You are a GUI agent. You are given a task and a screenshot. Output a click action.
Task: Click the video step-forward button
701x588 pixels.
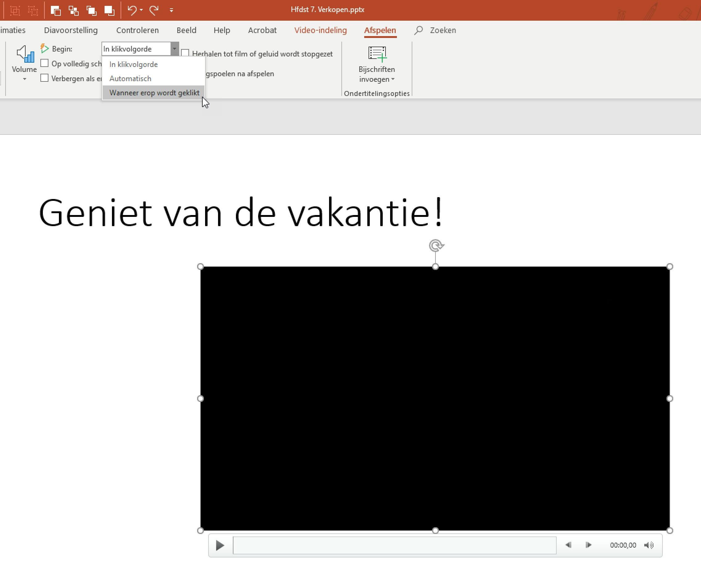click(x=588, y=545)
